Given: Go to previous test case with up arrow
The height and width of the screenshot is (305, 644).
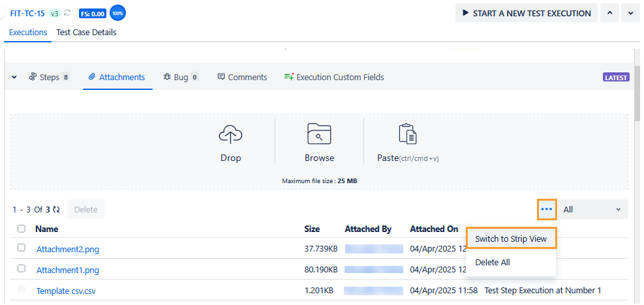Looking at the screenshot, I should 609,13.
